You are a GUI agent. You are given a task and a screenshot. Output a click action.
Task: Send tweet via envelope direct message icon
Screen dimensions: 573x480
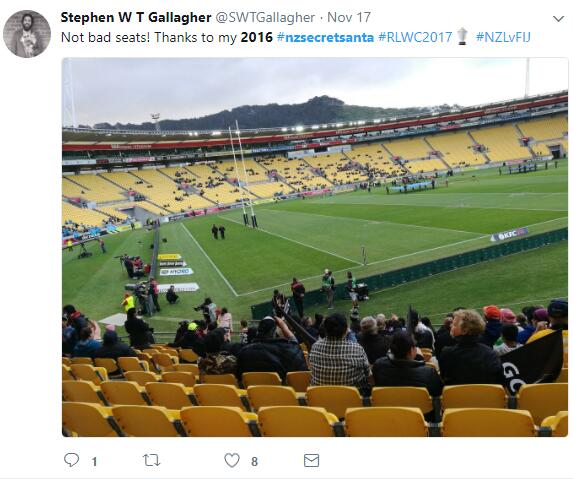tap(311, 461)
